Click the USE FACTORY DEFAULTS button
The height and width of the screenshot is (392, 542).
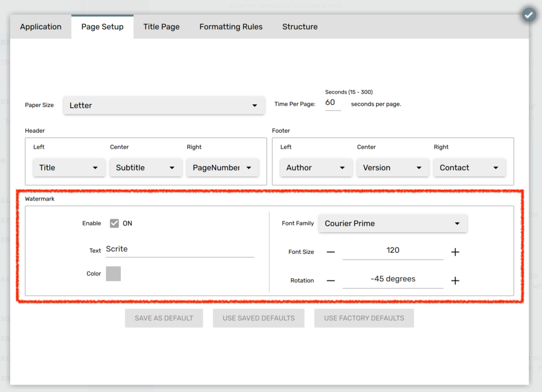point(364,318)
